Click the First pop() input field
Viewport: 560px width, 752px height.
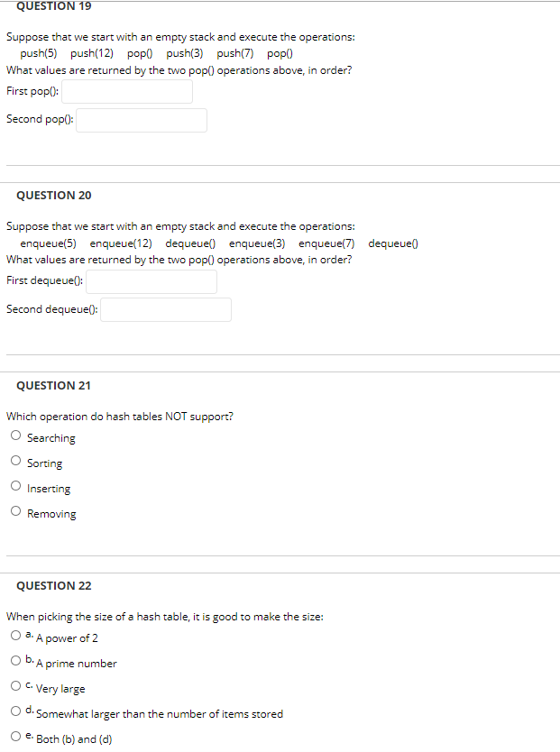coord(126,91)
